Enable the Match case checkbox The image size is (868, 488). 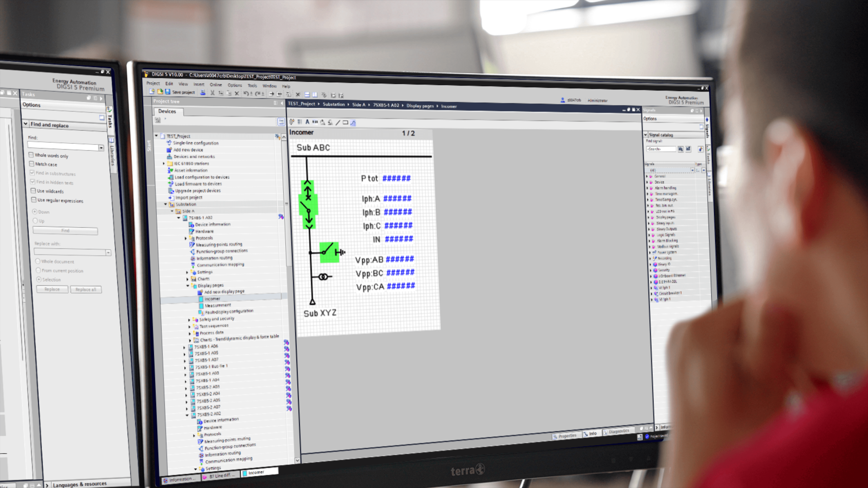(32, 164)
